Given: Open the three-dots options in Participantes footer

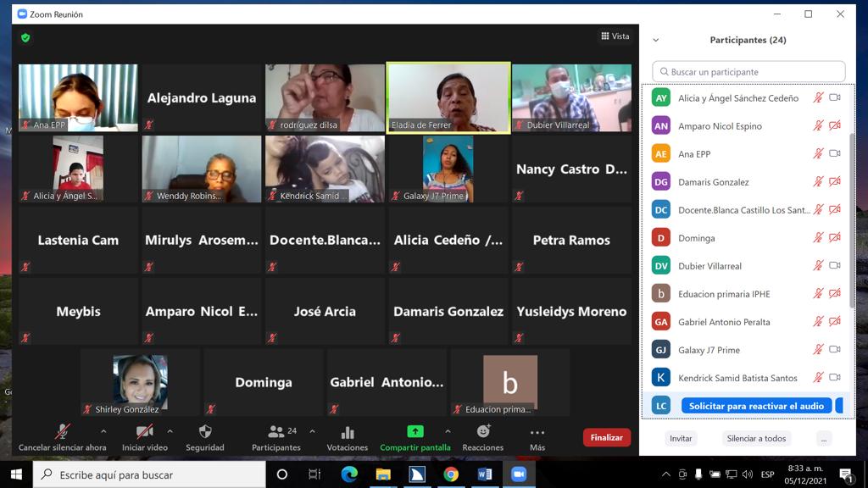Looking at the screenshot, I should click(x=824, y=438).
